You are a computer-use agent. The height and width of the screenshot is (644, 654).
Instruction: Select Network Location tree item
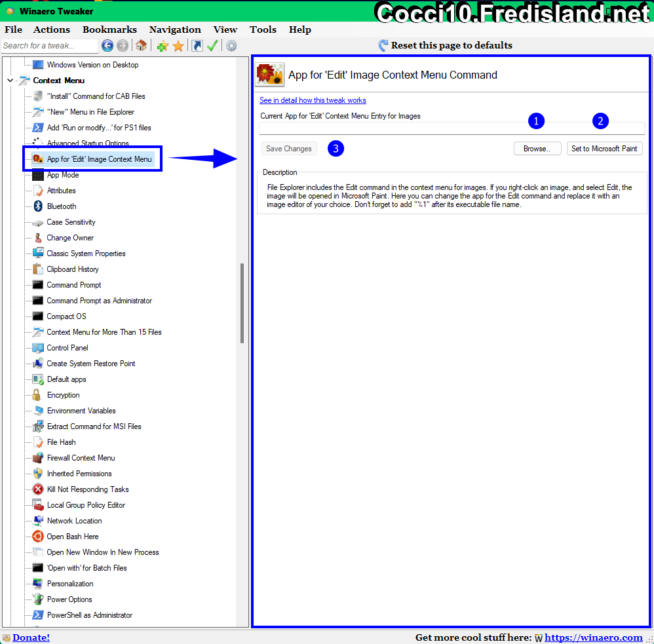click(x=74, y=521)
